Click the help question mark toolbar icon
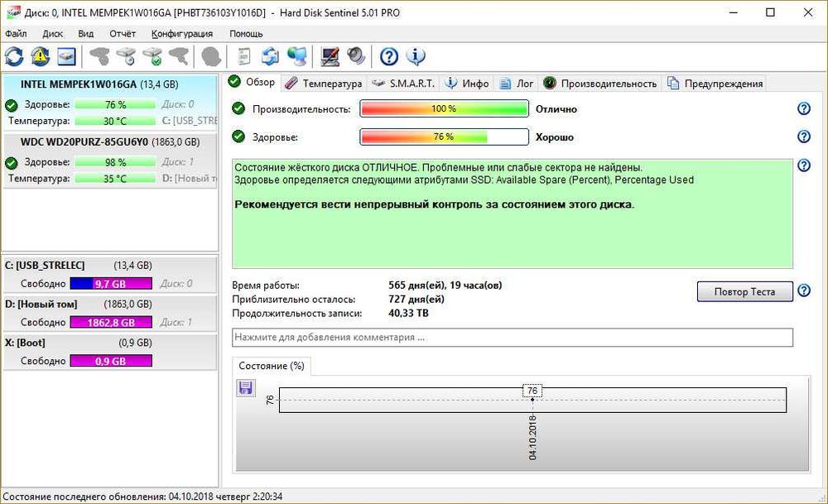 point(389,56)
